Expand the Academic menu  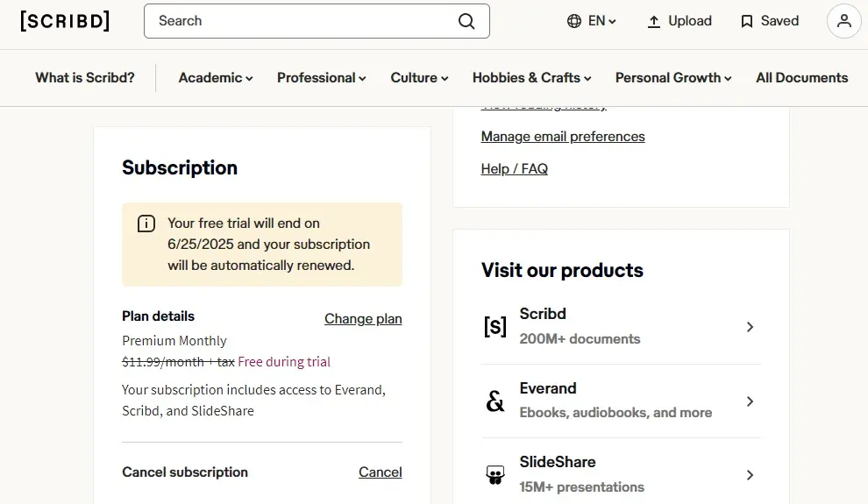pyautogui.click(x=216, y=77)
